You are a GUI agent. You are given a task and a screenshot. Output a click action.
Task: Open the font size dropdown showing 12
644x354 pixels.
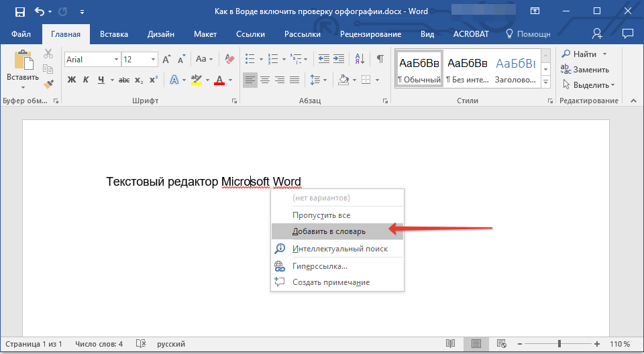coord(151,60)
